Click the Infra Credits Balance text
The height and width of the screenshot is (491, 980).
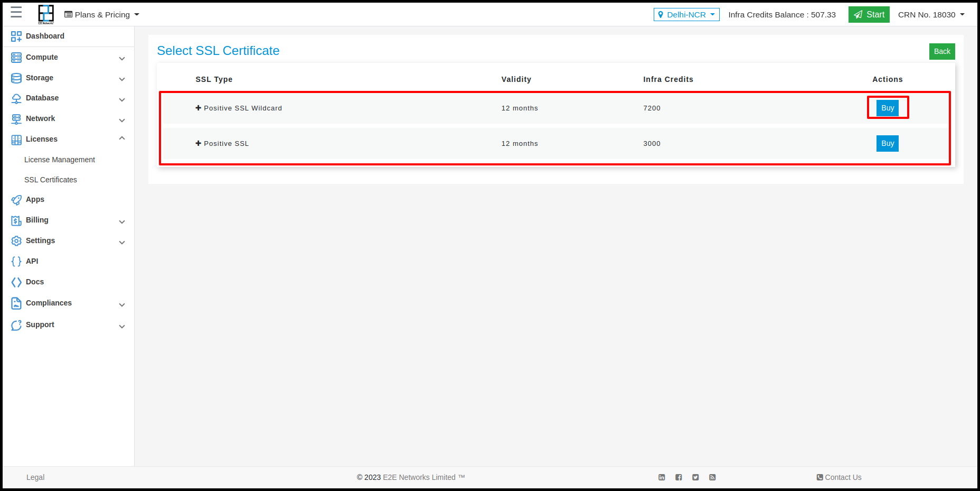click(x=782, y=15)
